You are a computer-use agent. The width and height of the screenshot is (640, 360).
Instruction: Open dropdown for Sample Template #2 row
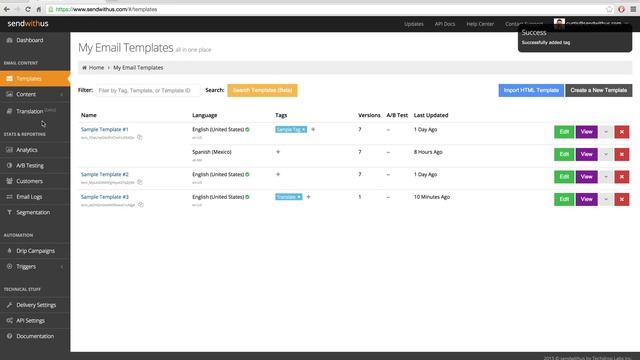[x=606, y=177]
